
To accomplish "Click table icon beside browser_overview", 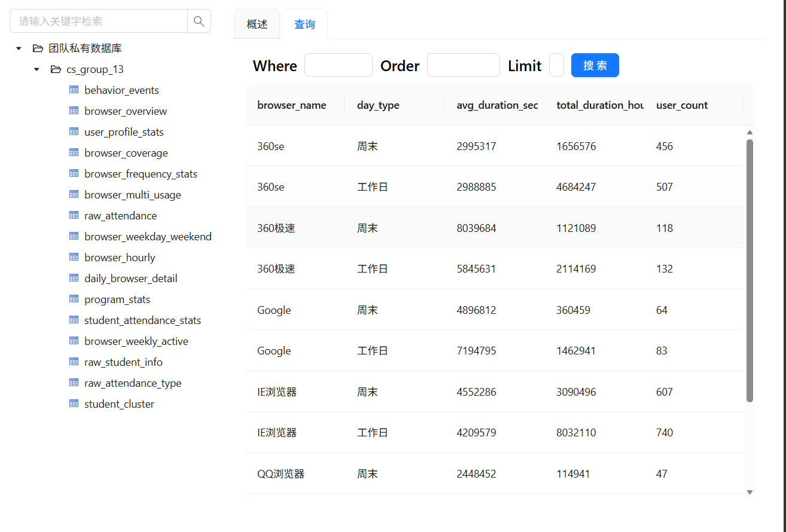I will [74, 111].
